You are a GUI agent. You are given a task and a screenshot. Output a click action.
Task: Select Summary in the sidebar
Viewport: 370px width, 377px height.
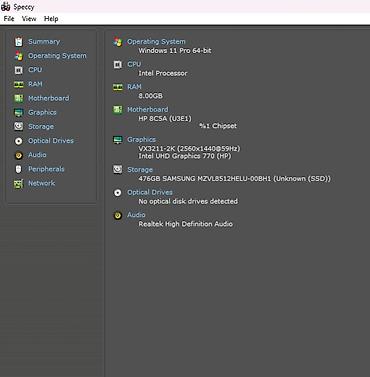[44, 42]
